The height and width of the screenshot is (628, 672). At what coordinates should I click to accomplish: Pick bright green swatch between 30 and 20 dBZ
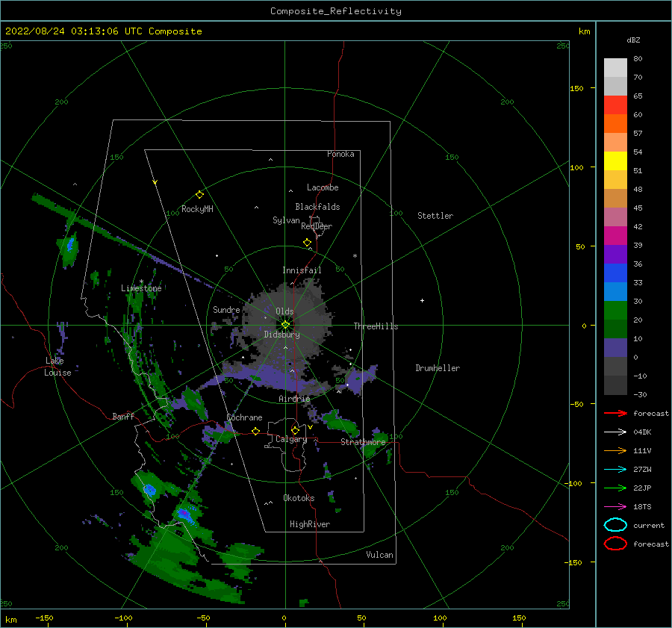coord(615,311)
